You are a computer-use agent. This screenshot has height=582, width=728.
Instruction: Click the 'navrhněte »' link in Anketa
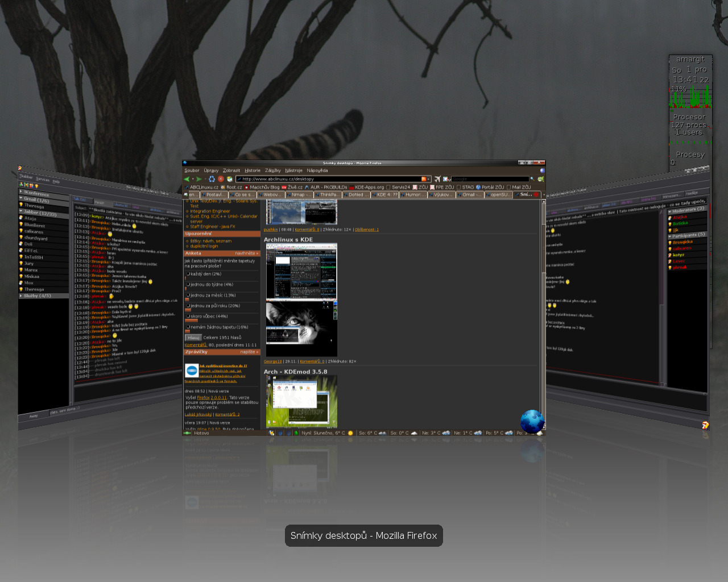[x=247, y=253]
